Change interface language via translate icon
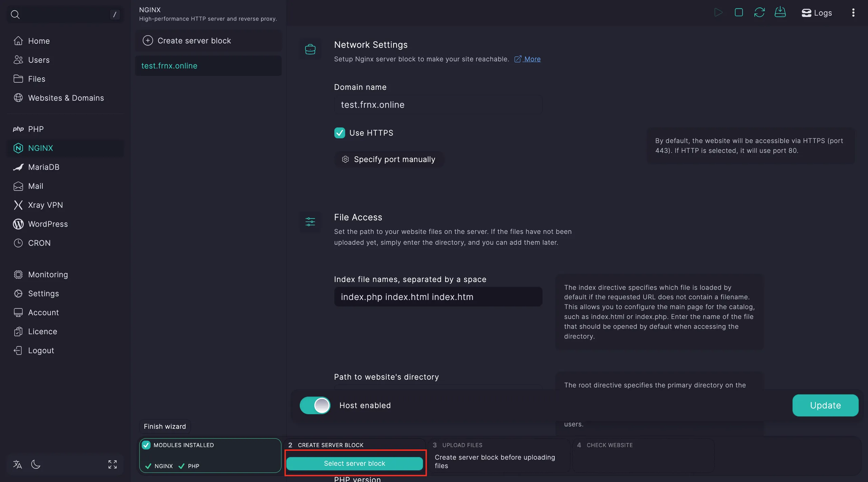The height and width of the screenshot is (482, 868). click(x=18, y=464)
